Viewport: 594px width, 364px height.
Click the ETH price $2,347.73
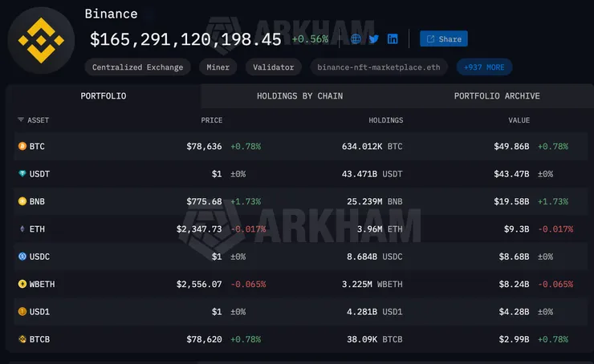pyautogui.click(x=199, y=229)
